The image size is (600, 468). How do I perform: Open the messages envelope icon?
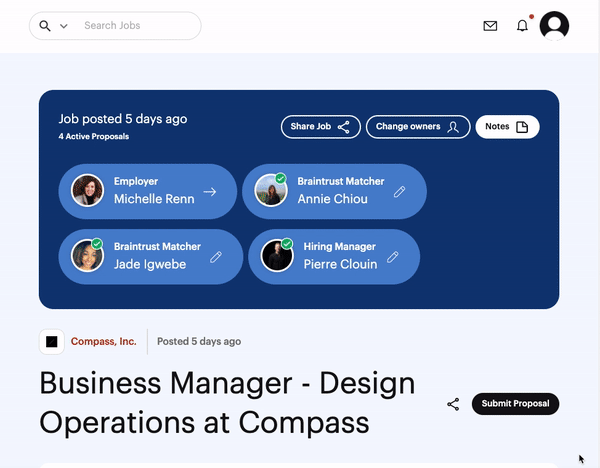[490, 26]
